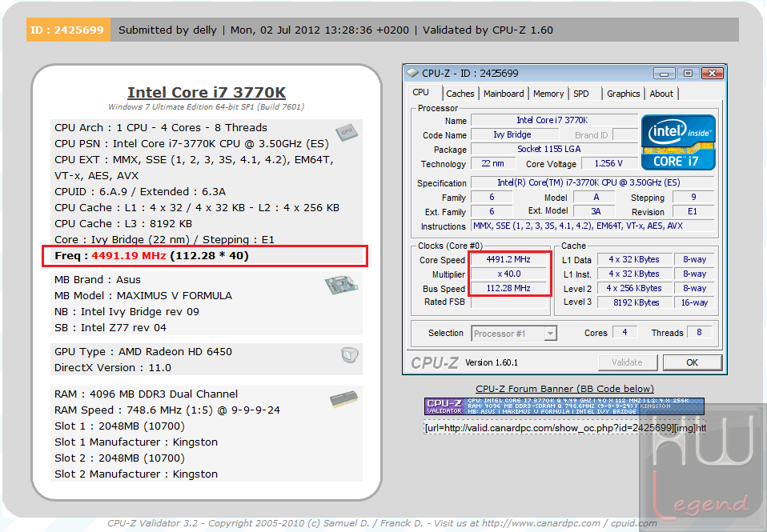Screen dimensions: 767x532
Task: Click the L1 Data 4 x 32 KBytes value
Action: (x=633, y=260)
